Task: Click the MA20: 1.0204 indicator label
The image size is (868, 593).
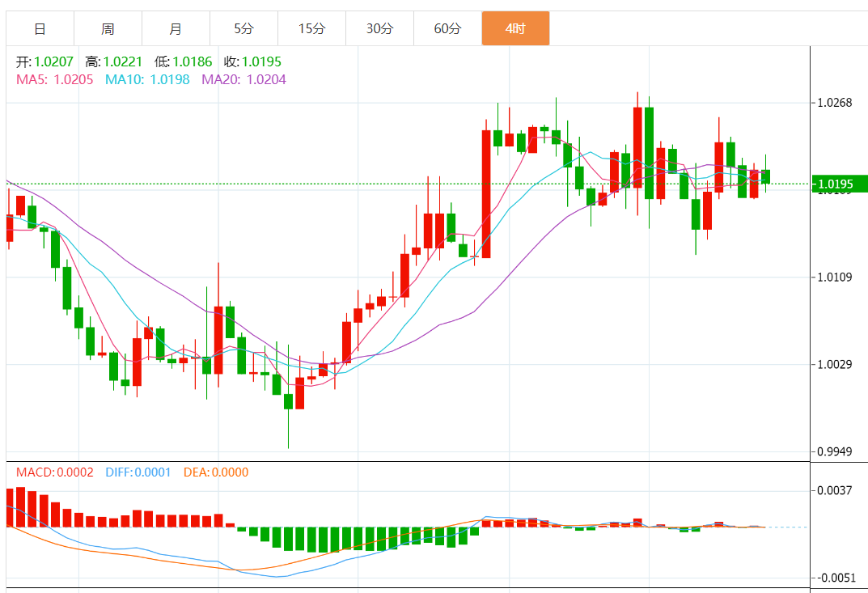Action: (x=243, y=80)
